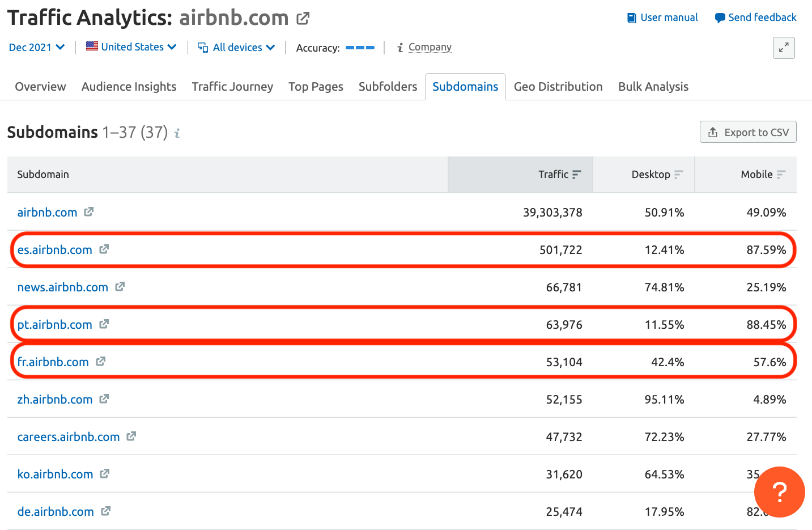Sort by the Mobile column header
The image size is (812, 530).
[746, 175]
